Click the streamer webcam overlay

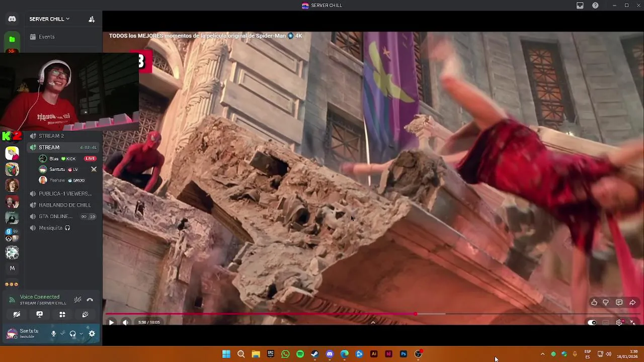pyautogui.click(x=69, y=92)
